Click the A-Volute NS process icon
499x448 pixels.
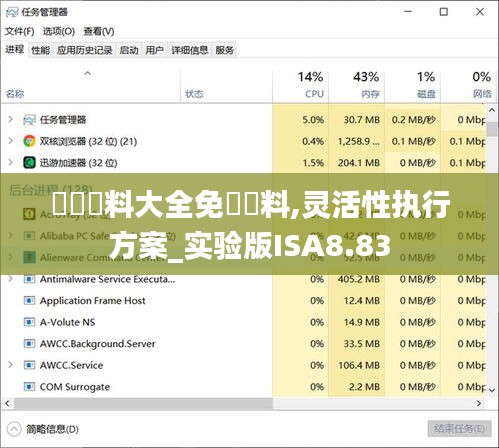(29, 322)
